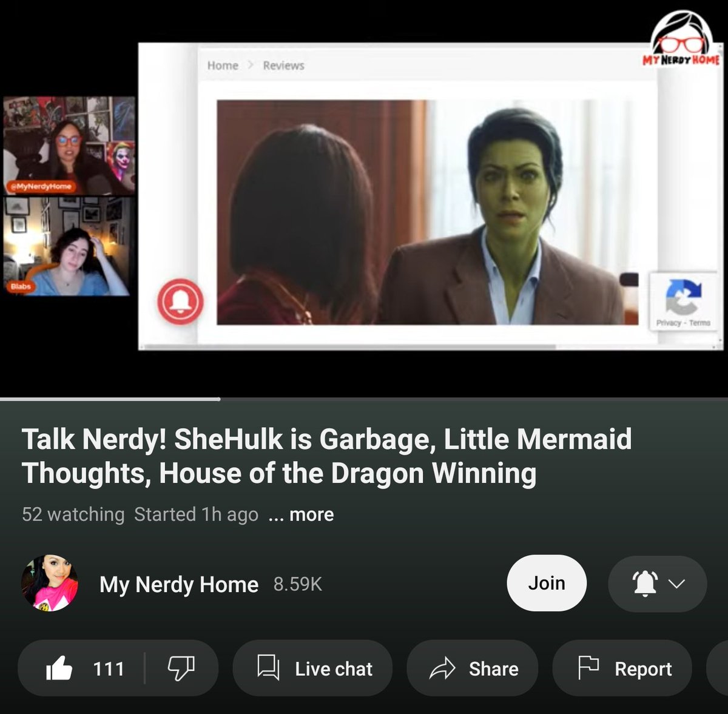This screenshot has height=714, width=728.
Task: Click the Privacy link in reCAPTCHA badge
Action: (668, 323)
